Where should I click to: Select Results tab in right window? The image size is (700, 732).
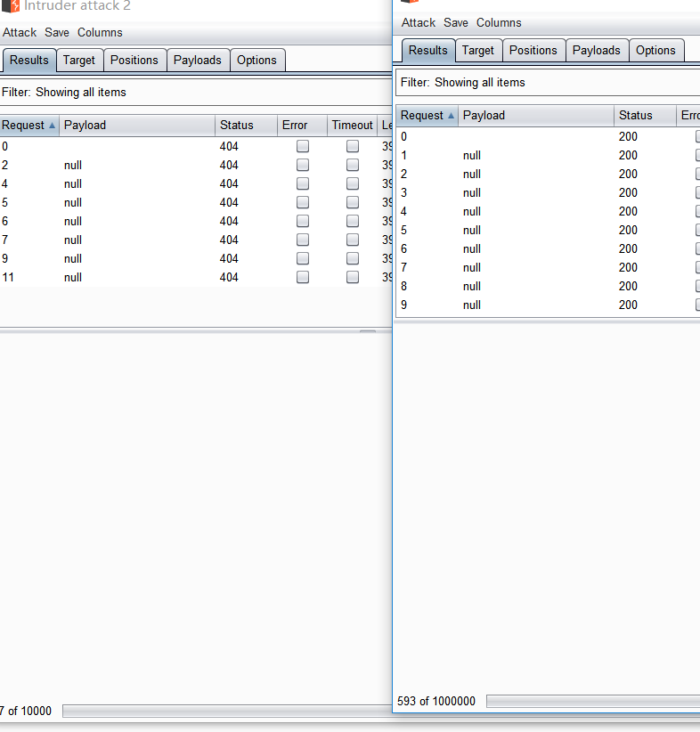coord(427,51)
